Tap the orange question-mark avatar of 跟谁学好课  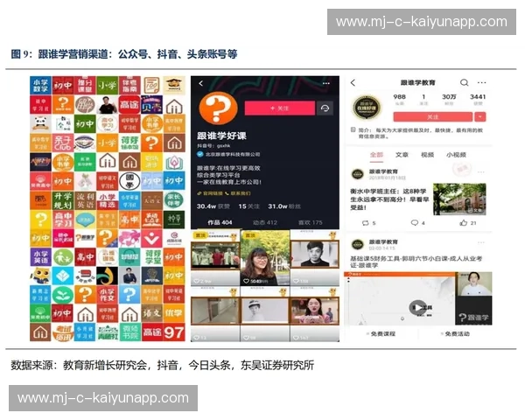pyautogui.click(x=218, y=108)
